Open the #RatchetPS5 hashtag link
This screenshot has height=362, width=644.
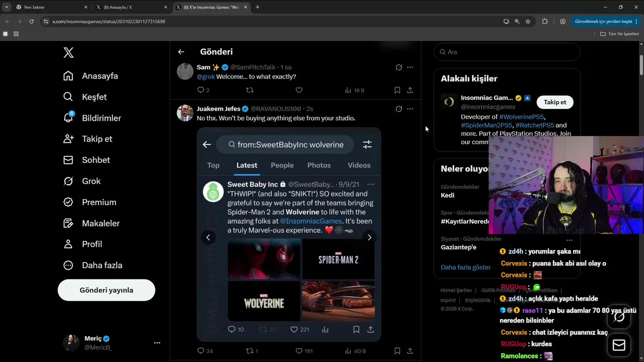click(535, 125)
